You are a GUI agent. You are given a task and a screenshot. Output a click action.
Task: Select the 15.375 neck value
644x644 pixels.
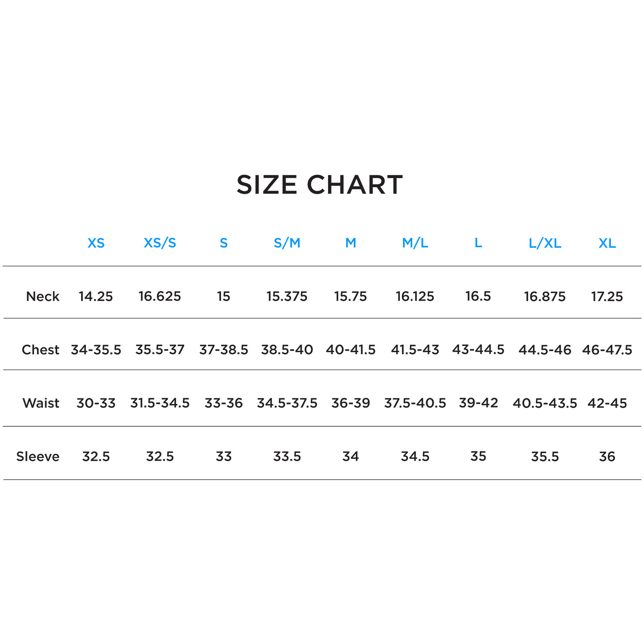point(287,296)
